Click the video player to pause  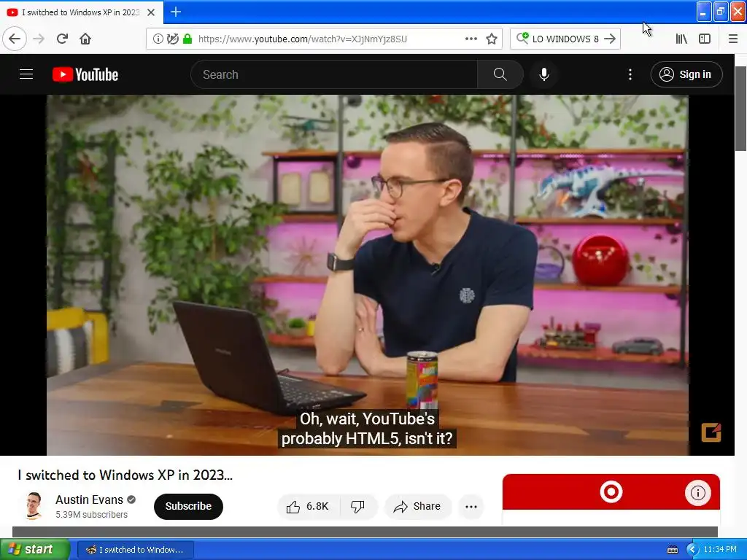(x=368, y=275)
